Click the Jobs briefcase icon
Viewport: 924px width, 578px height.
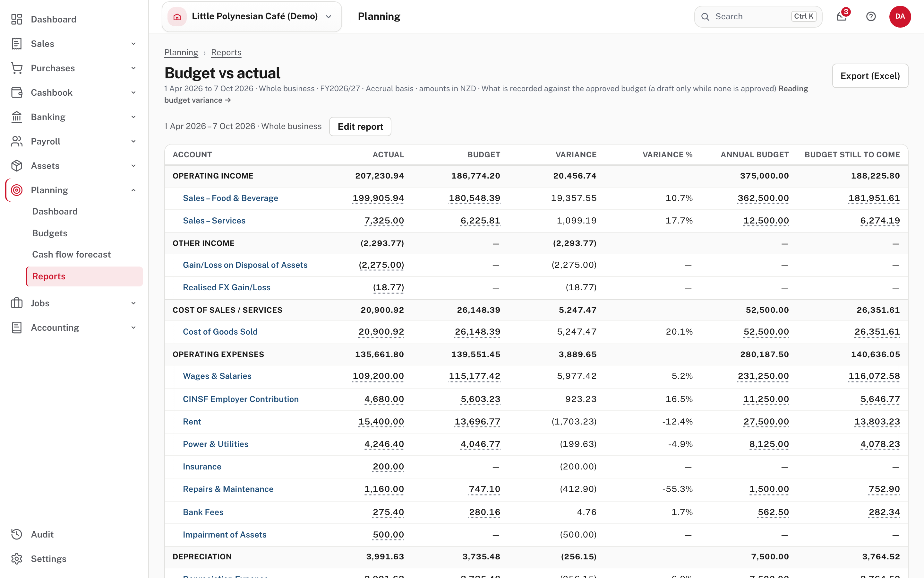coord(16,303)
